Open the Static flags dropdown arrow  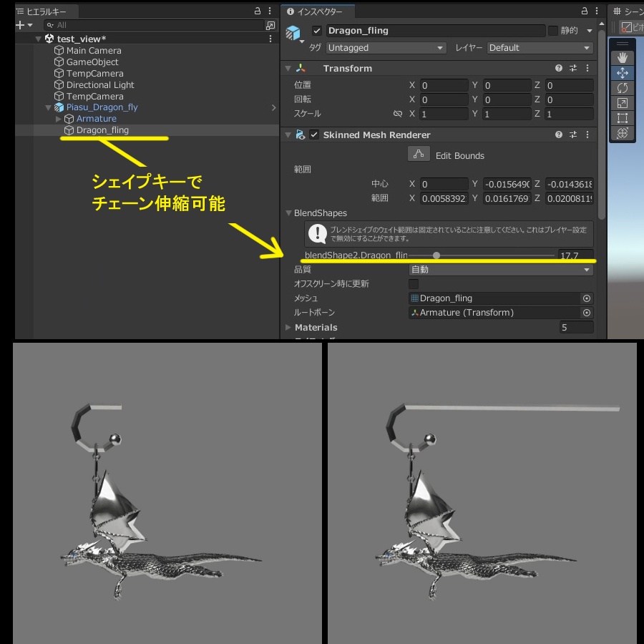(590, 31)
